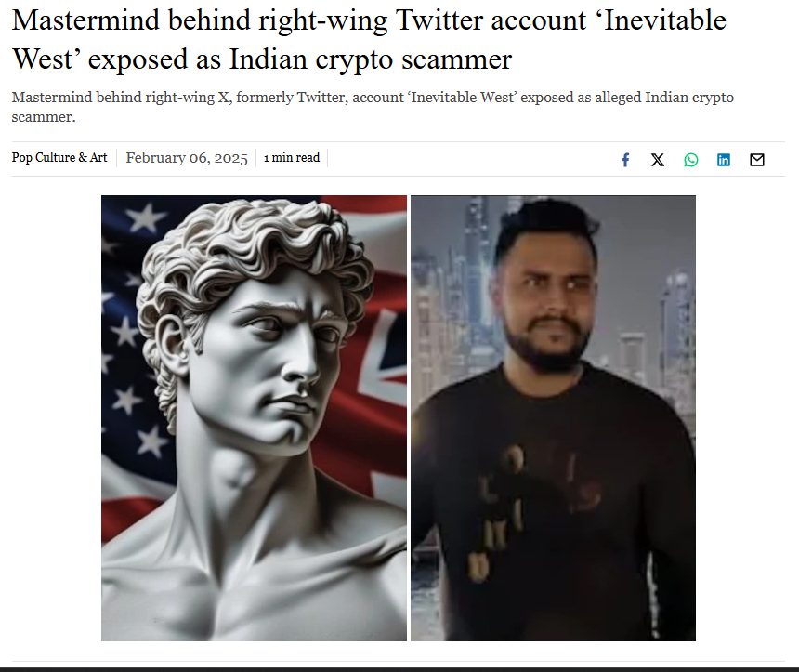Click the Union Jack flag behind the statue
This screenshot has width=799, height=672.
[x=380, y=357]
